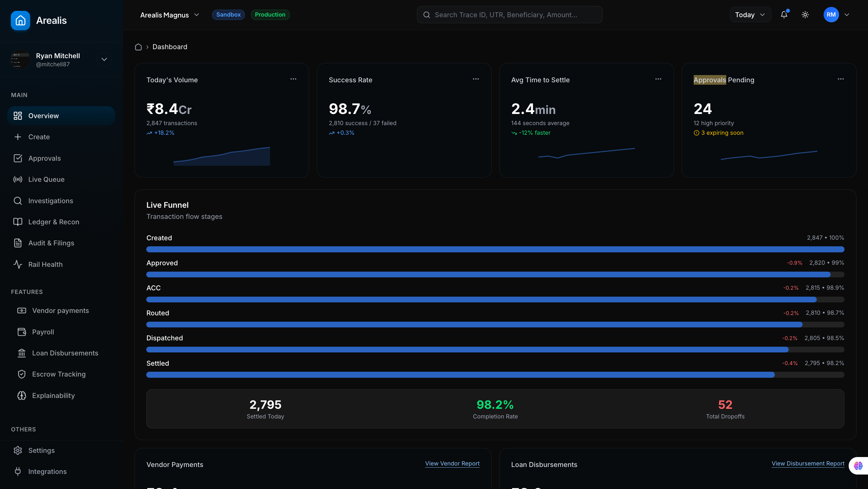
Task: Click the Settled funnel progress bar
Action: [495, 375]
